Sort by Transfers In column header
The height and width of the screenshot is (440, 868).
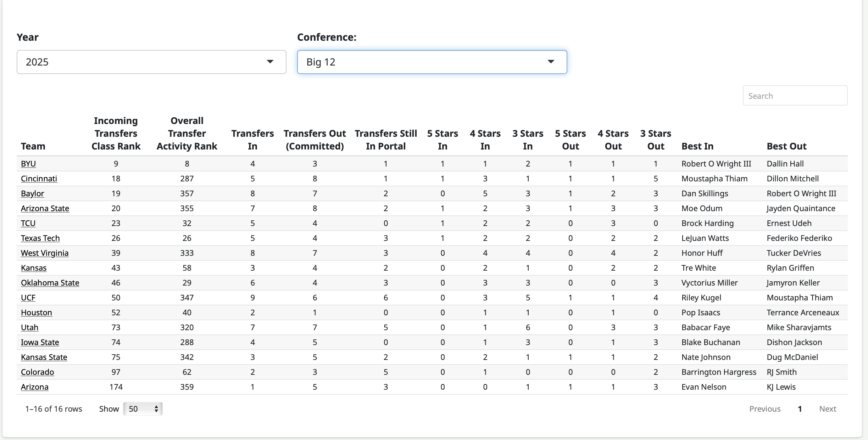pyautogui.click(x=252, y=140)
